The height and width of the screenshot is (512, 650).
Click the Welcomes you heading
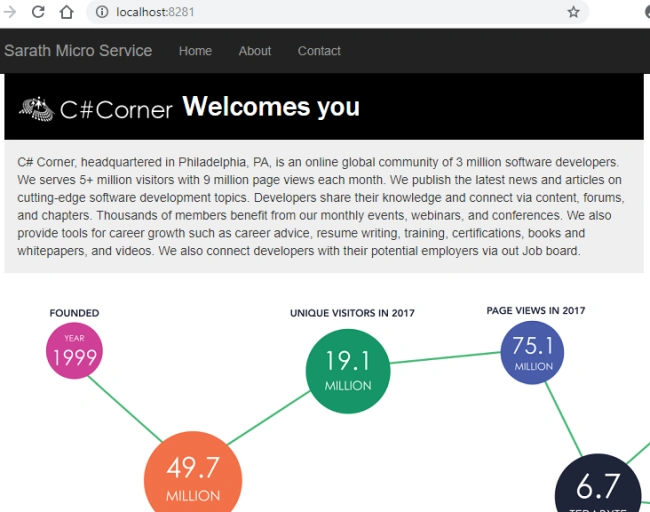point(271,107)
